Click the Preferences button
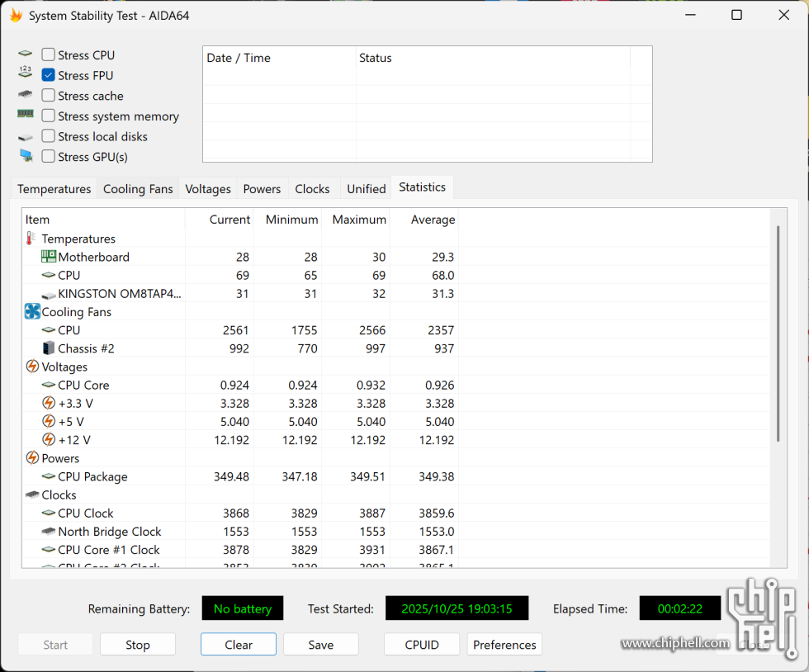809x672 pixels. pyautogui.click(x=504, y=645)
